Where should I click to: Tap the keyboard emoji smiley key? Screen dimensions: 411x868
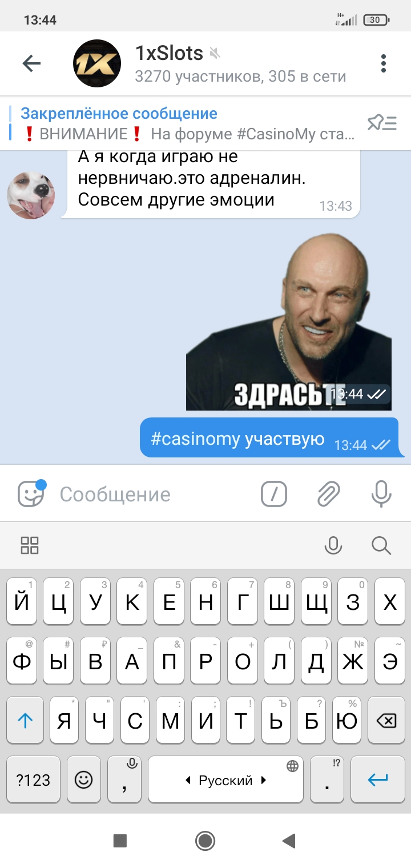click(x=84, y=780)
